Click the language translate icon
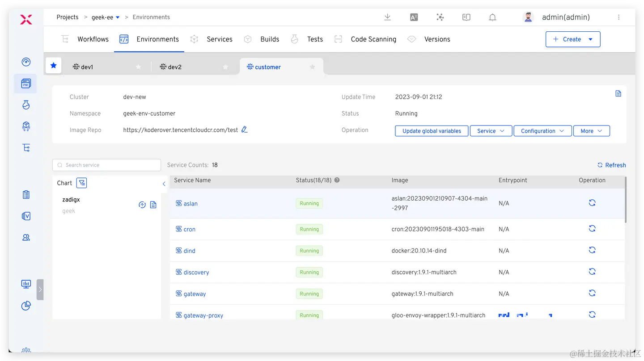The width and height of the screenshot is (644, 361). coord(414,17)
